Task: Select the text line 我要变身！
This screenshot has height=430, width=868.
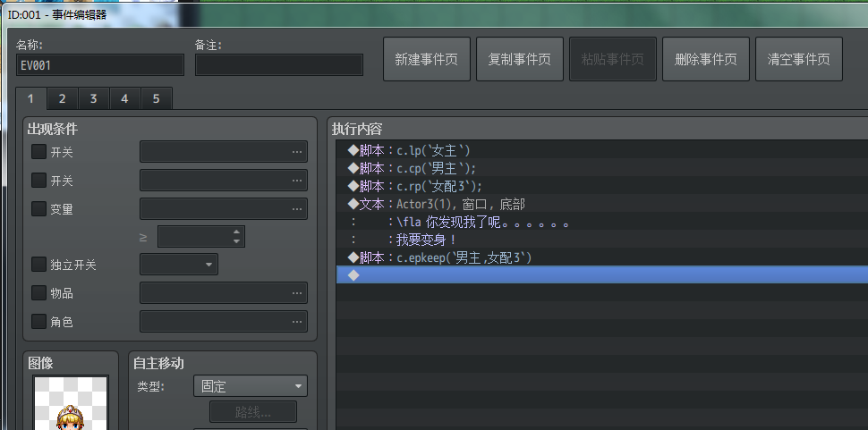Action: [601, 240]
